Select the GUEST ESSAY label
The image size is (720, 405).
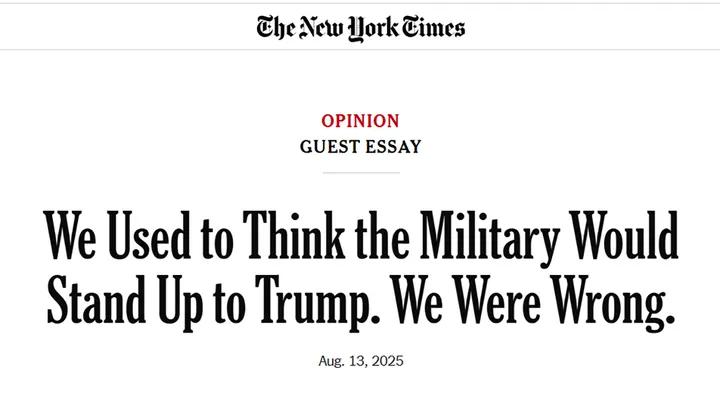360,147
